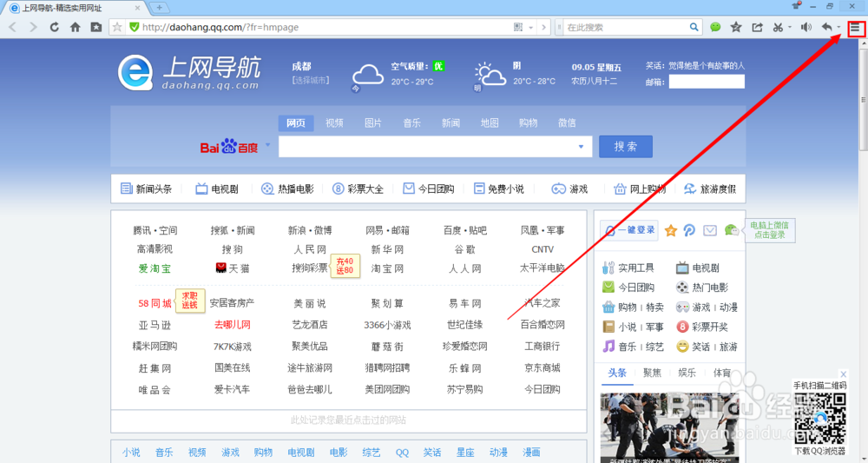Image resolution: width=868 pixels, height=463 pixels.
Task: Expand the main search box suggestions arrow
Action: point(581,147)
